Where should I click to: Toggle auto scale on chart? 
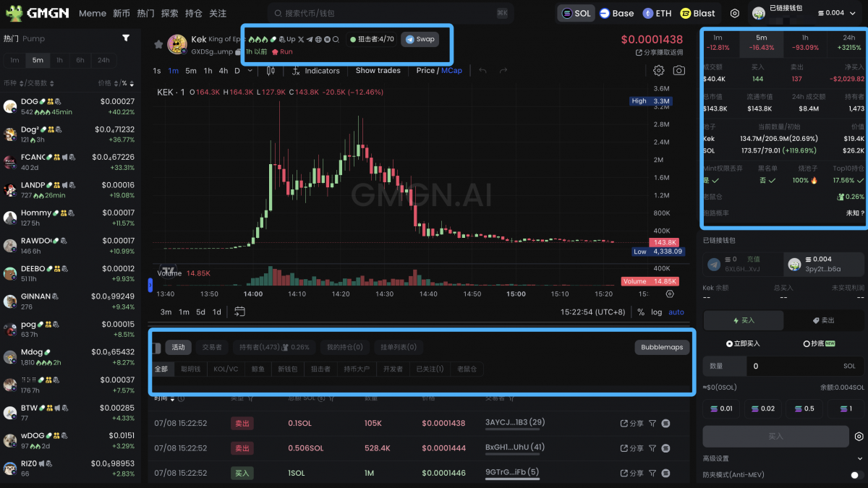pos(676,312)
